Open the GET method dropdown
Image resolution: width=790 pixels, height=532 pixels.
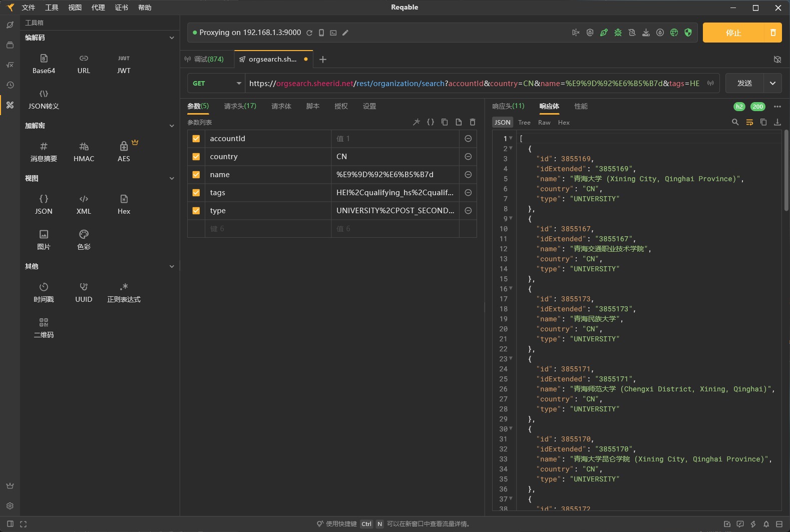(216, 84)
